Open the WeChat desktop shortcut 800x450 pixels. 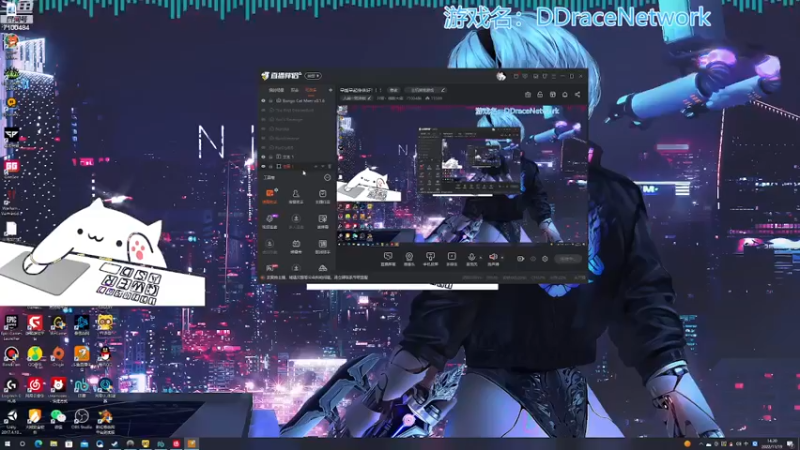58,417
